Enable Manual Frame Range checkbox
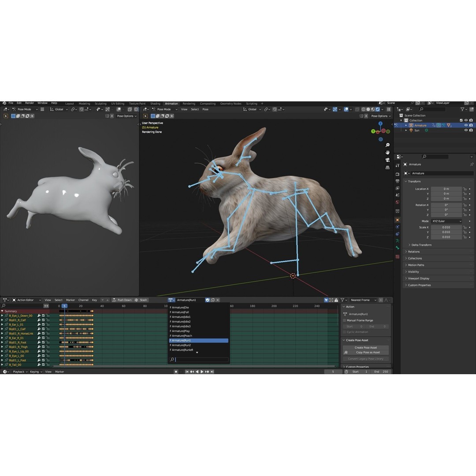Screen dimensions: 476x476 click(x=344, y=320)
